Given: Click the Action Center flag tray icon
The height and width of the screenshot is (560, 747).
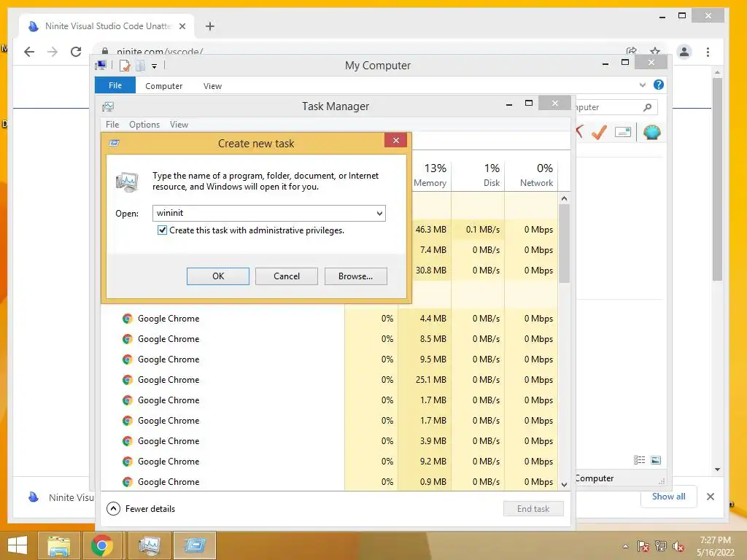Looking at the screenshot, I should point(643,546).
